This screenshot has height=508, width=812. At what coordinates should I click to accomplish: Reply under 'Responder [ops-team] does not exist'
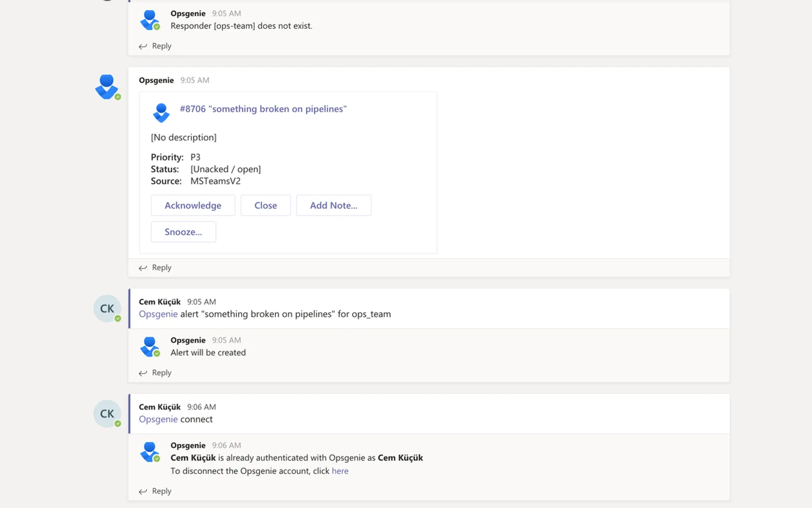[x=155, y=46]
